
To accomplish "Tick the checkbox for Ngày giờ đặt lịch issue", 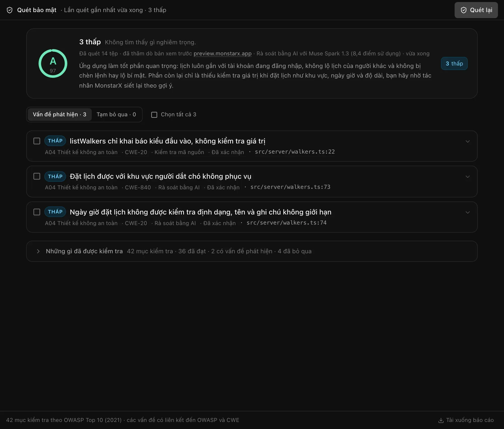I will [37, 212].
